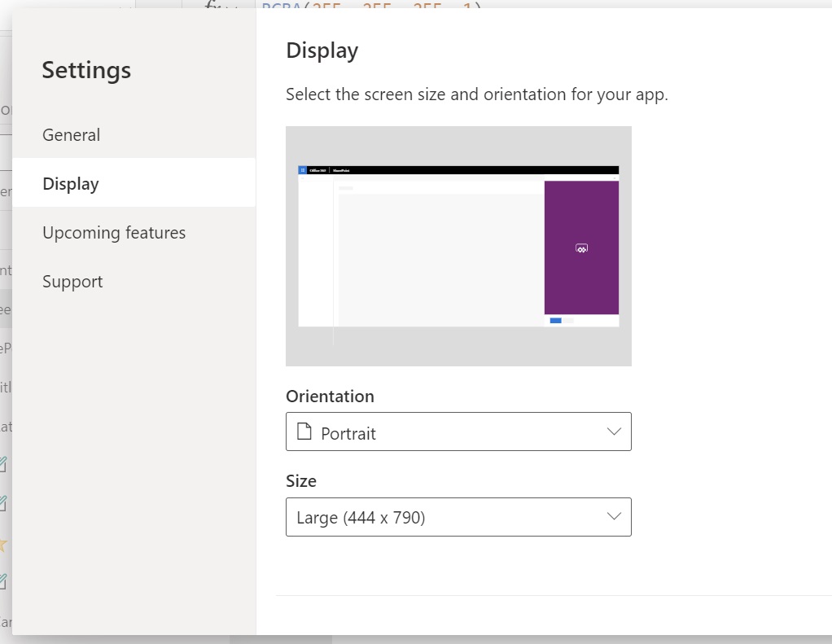The image size is (832, 644).
Task: Click the Portrait document icon in Orientation field
Action: coord(304,432)
